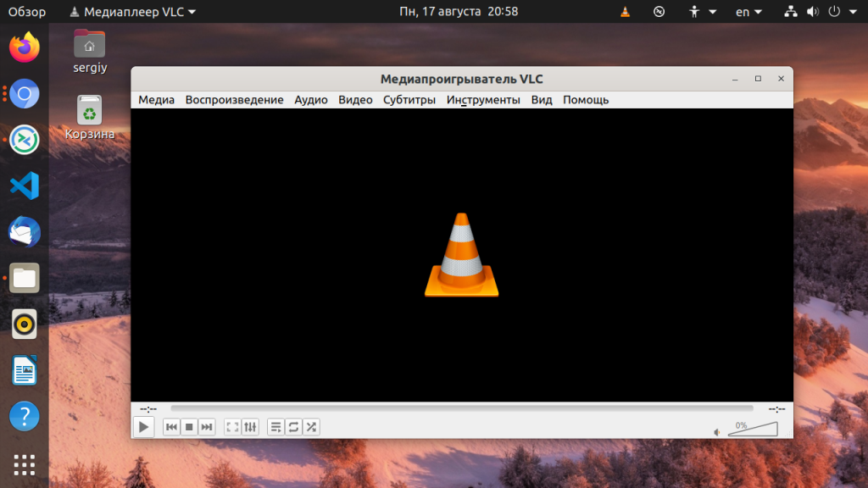Enable loop playback mode
Screen dimensions: 868x488
tap(293, 427)
